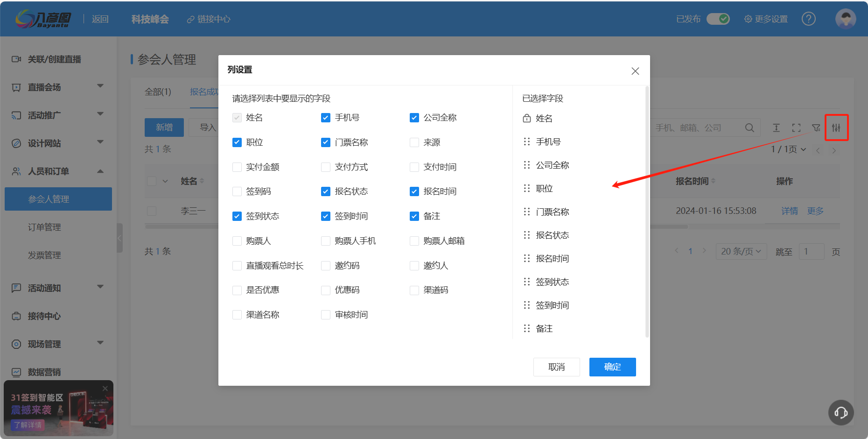
Task: Open the customer service headset icon
Action: (840, 413)
